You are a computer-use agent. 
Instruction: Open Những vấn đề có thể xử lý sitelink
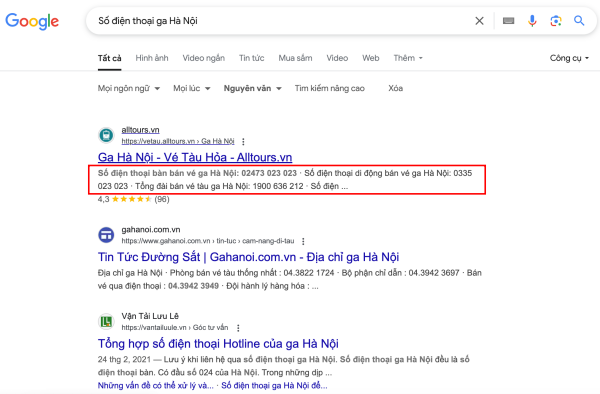pos(155,386)
